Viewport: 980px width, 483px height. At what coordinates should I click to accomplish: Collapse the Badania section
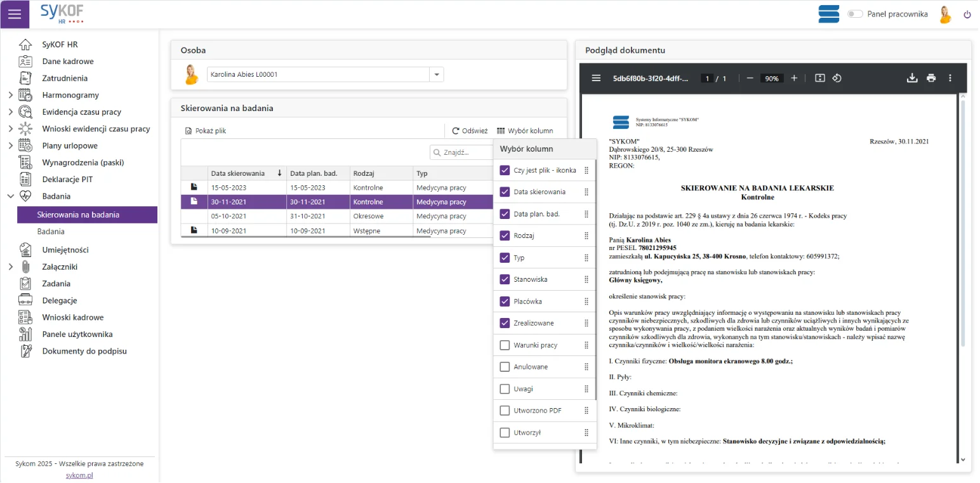tap(10, 196)
